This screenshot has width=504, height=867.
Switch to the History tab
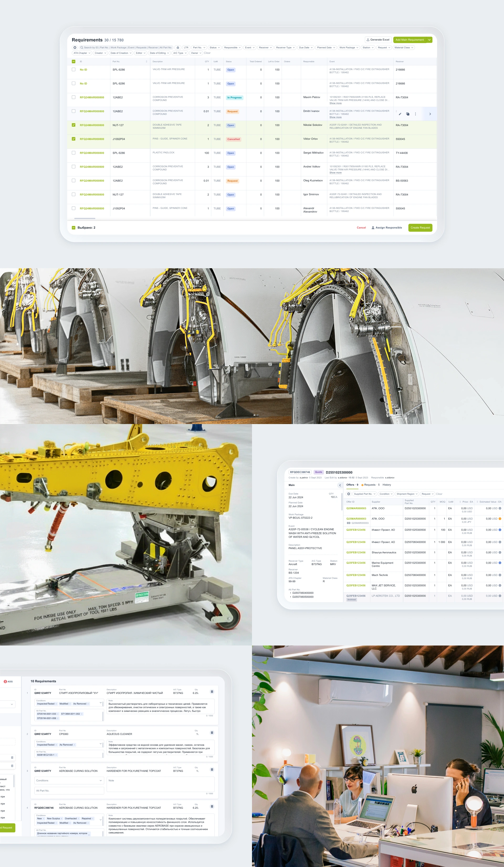(386, 485)
